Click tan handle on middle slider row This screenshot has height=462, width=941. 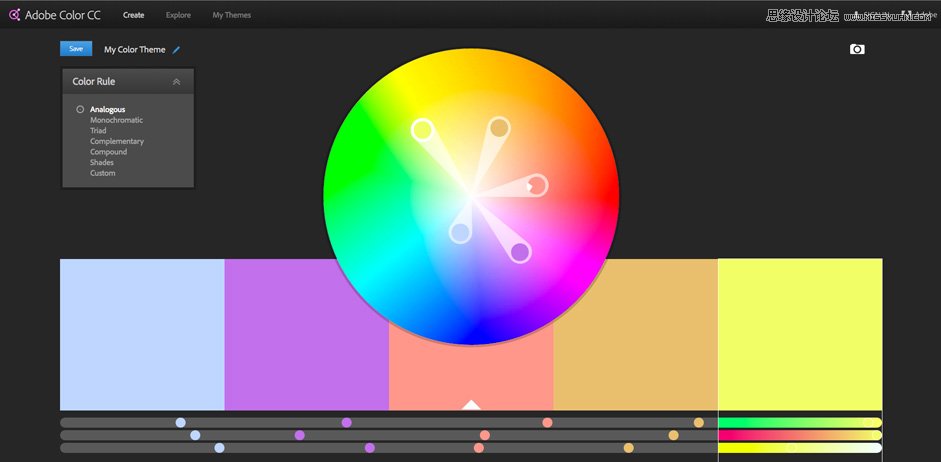pos(673,435)
